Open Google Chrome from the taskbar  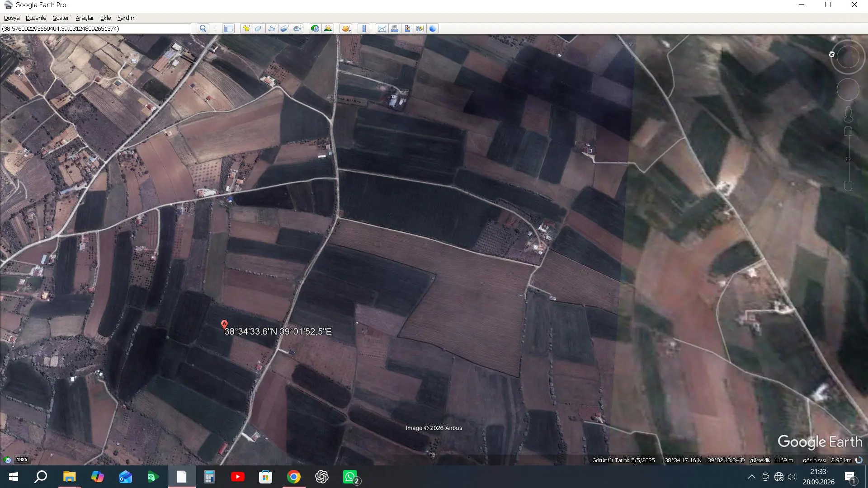(x=294, y=477)
